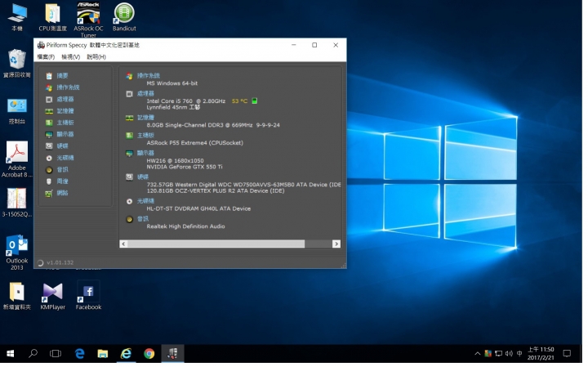Click the 光碟機 heading link in the summary panel
588x367 pixels.
[x=145, y=201]
